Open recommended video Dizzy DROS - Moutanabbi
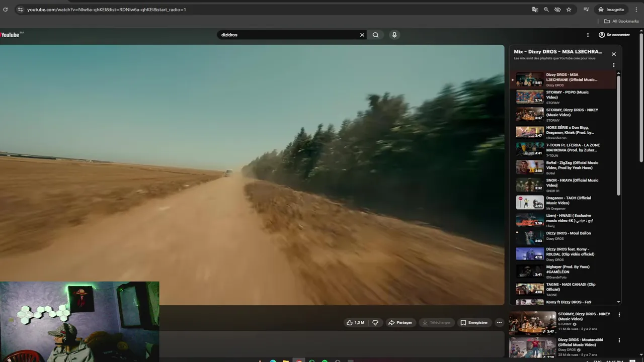Image resolution: width=644 pixels, height=362 pixels. pyautogui.click(x=560, y=348)
